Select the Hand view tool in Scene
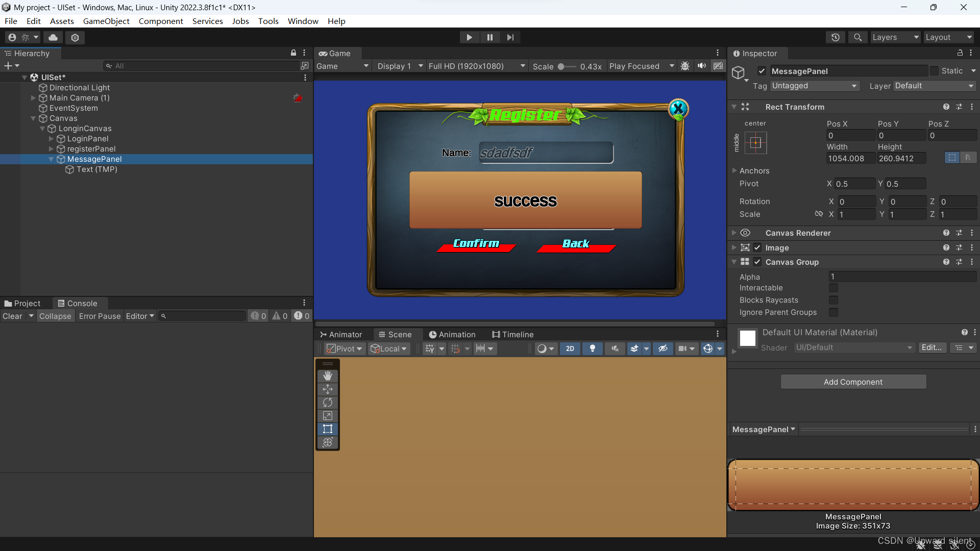Screen dimensions: 980x551 tap(328, 376)
